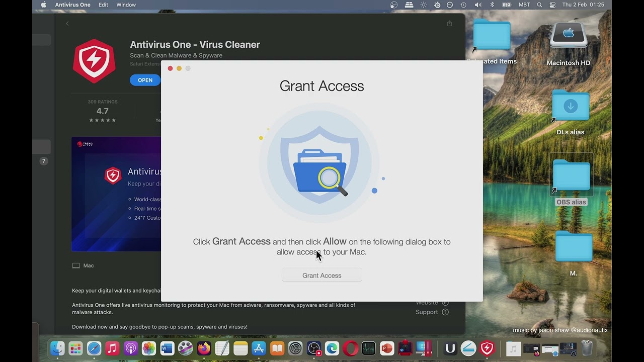
Task: Open OBS Studio from the Dock
Action: [314, 348]
